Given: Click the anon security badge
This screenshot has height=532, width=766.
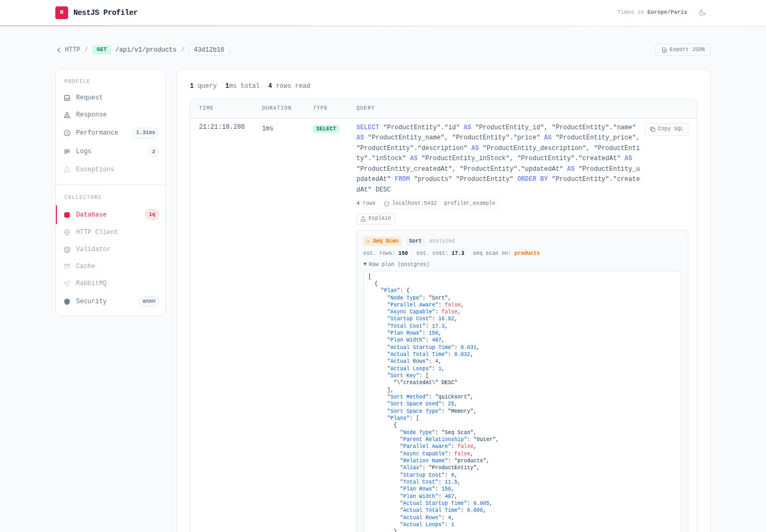Looking at the screenshot, I should coord(149,302).
